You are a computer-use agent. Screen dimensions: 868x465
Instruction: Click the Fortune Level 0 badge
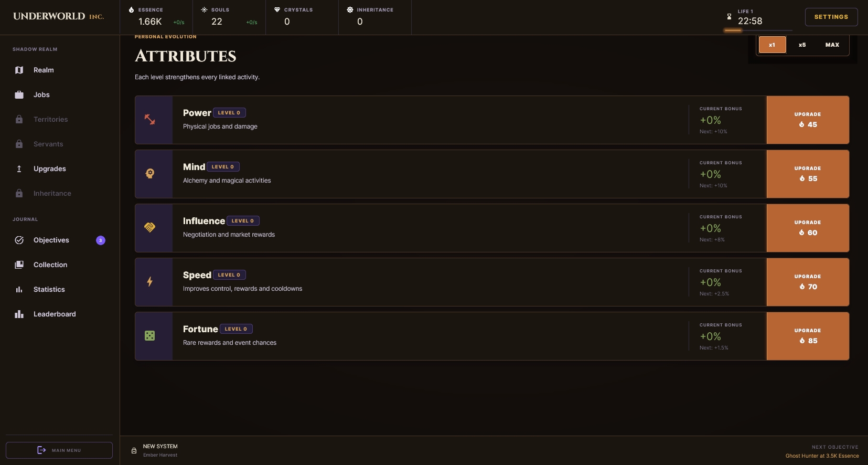point(236,329)
